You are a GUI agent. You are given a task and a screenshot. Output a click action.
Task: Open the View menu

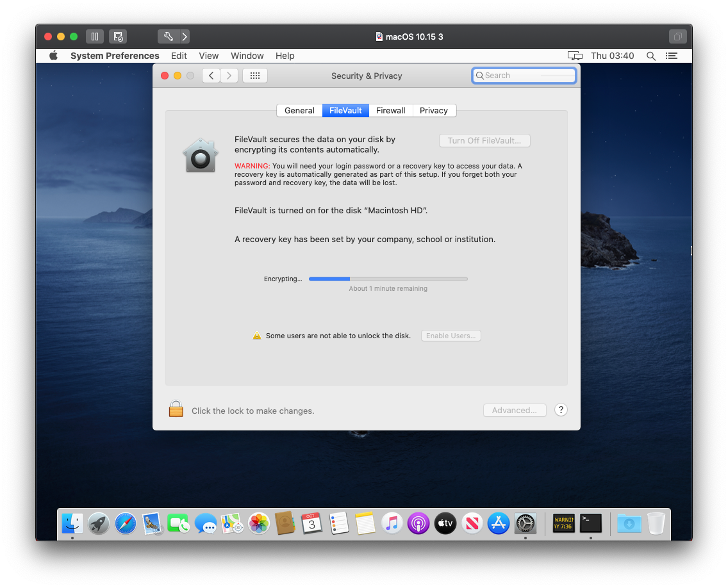pyautogui.click(x=208, y=56)
